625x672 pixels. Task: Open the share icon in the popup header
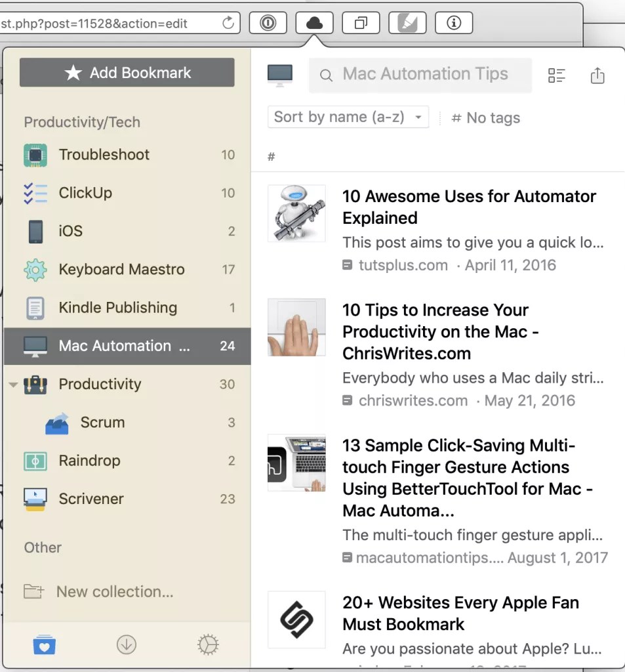(597, 75)
